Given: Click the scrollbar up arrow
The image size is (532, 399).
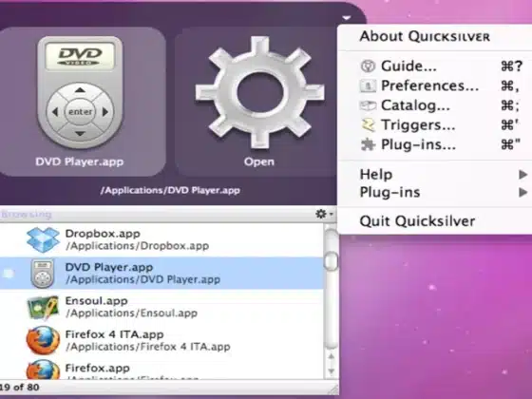Looking at the screenshot, I should (332, 356).
